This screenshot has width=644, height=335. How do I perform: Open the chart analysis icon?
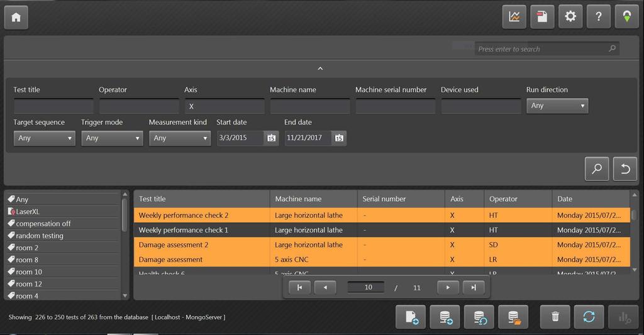[514, 17]
